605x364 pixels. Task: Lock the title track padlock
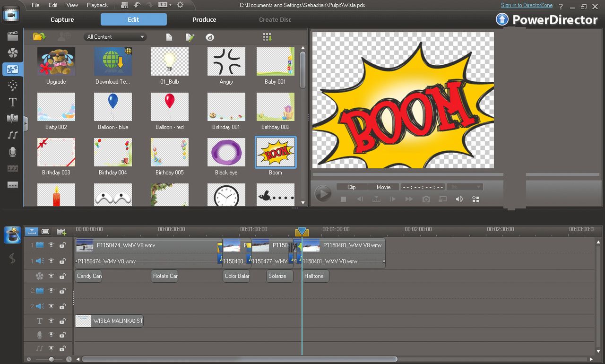(62, 321)
